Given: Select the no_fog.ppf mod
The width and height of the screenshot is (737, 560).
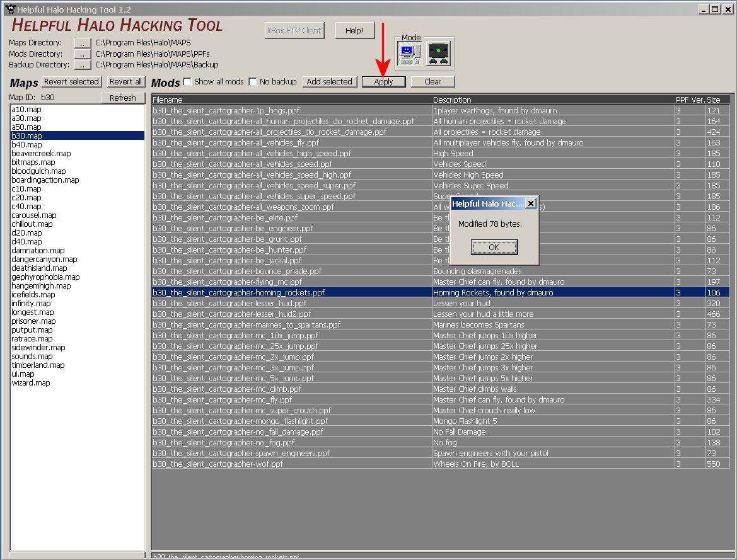Looking at the screenshot, I should tap(441, 443).
